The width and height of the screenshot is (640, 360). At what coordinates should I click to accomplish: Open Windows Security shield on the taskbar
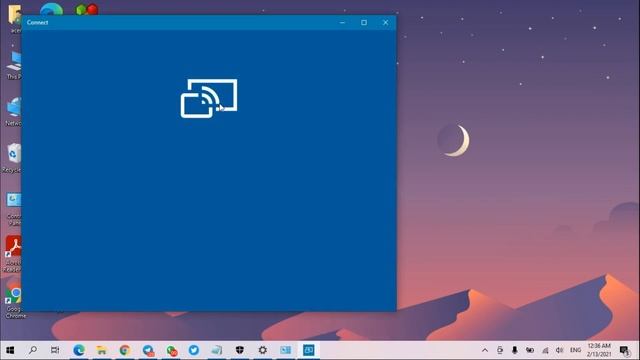coord(240,350)
